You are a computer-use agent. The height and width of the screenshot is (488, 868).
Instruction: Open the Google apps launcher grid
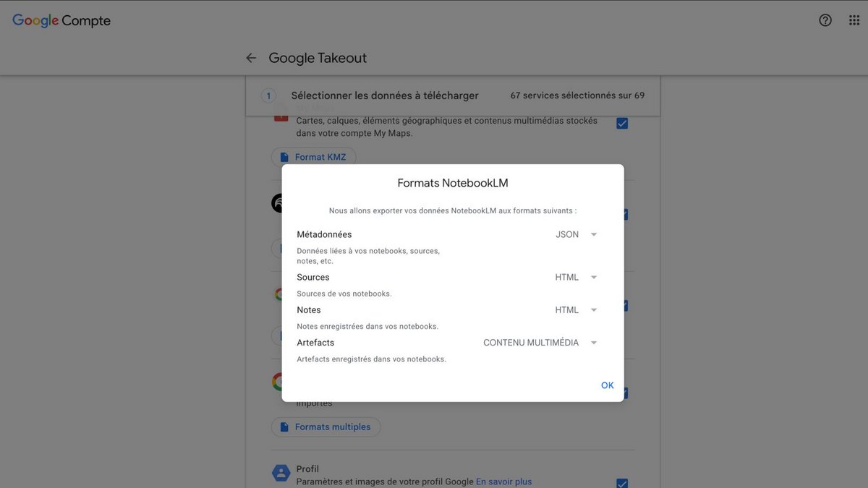(x=854, y=20)
